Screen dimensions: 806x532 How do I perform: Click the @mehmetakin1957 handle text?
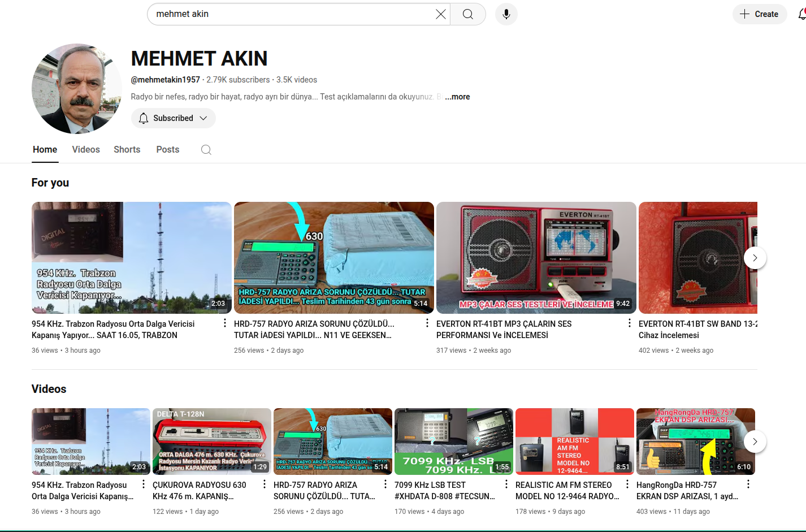(x=166, y=80)
